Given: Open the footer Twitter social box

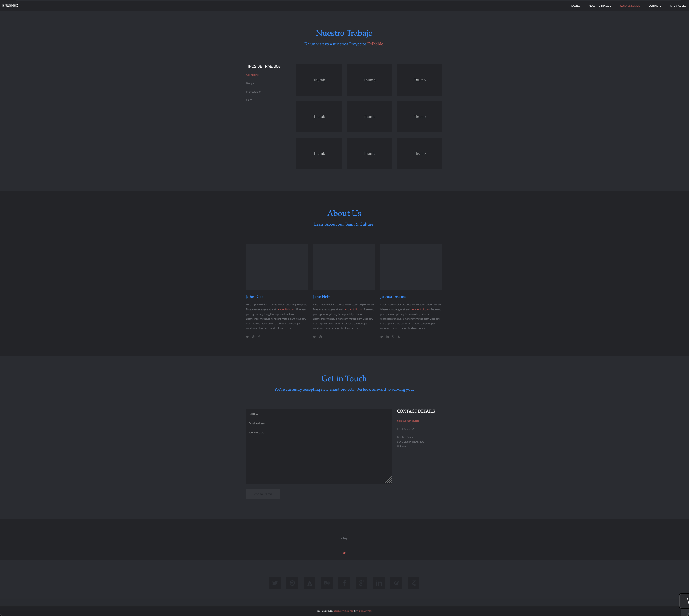Looking at the screenshot, I should tap(275, 583).
